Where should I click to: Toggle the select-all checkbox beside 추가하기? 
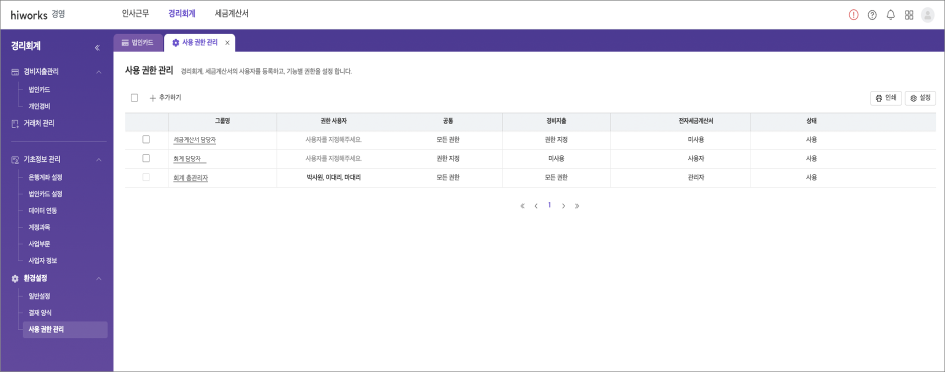point(134,98)
